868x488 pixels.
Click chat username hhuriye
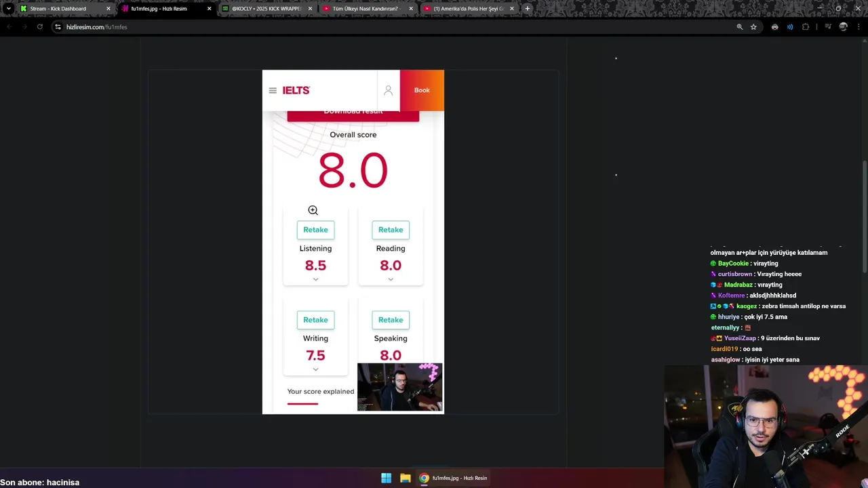point(729,317)
